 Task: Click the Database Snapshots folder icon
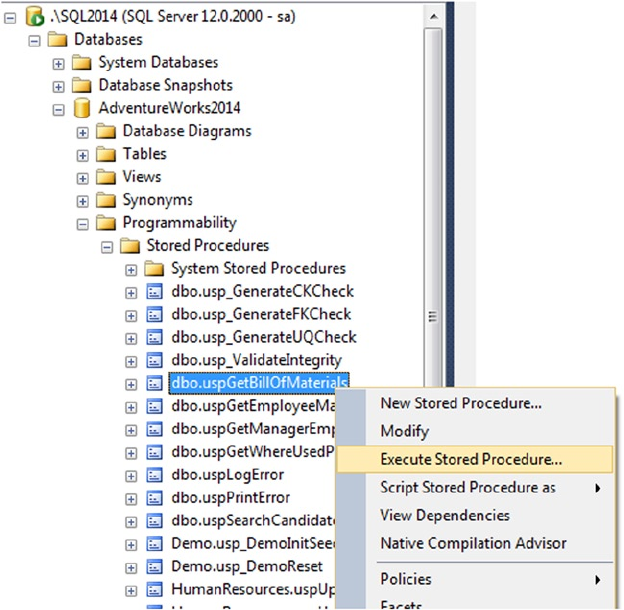coord(82,86)
